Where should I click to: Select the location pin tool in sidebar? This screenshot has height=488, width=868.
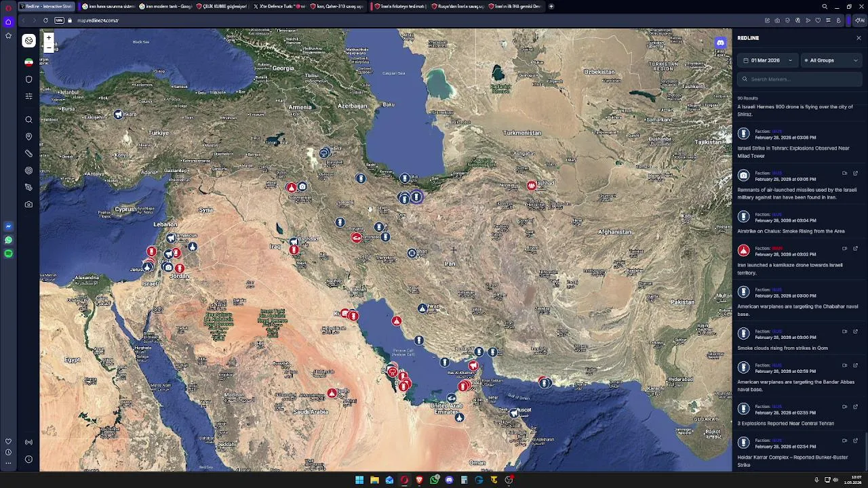[x=28, y=137]
